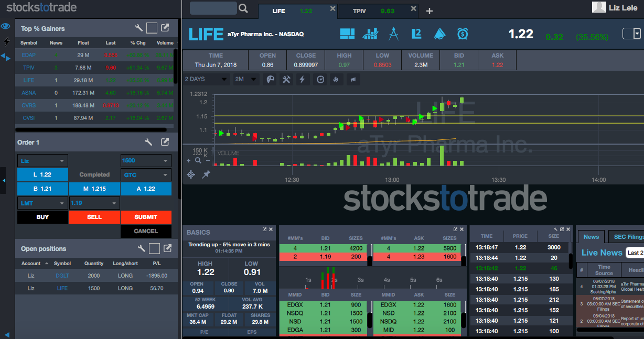Open the Last 2 news range dropdown
Image resolution: width=644 pixels, height=339 pixels.
(635, 253)
